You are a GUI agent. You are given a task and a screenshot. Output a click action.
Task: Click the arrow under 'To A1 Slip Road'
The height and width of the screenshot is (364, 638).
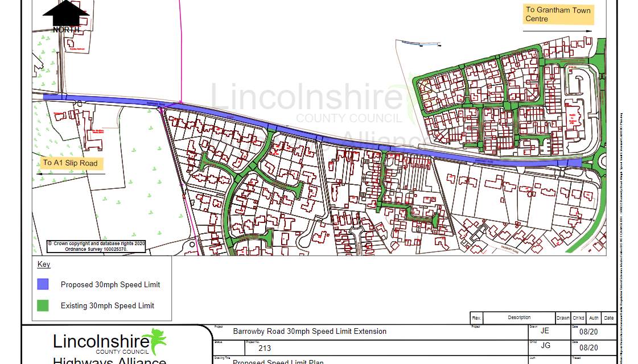(x=71, y=173)
